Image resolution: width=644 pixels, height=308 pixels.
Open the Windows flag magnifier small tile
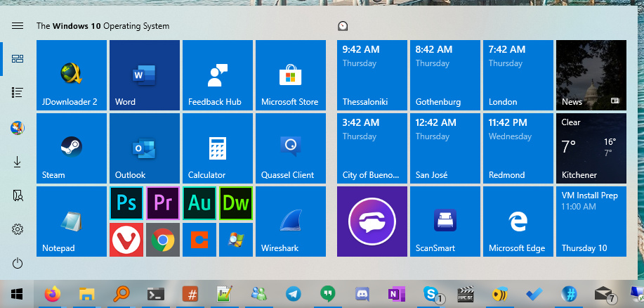236,240
